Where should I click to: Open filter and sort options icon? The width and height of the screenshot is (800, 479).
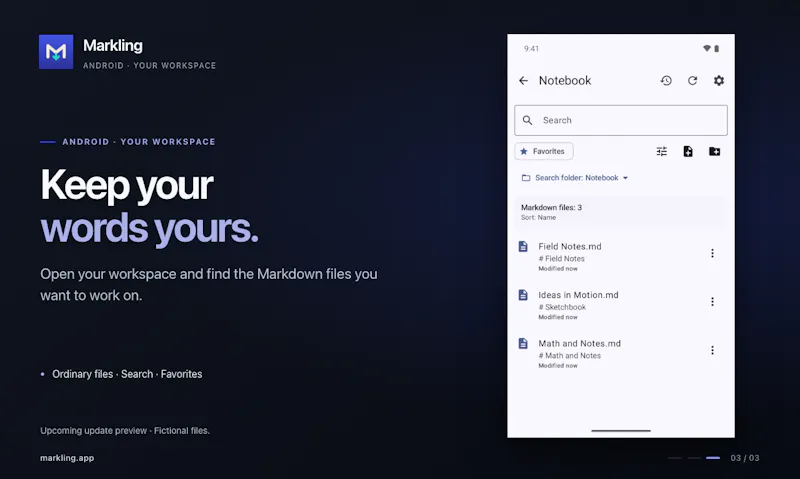click(661, 152)
